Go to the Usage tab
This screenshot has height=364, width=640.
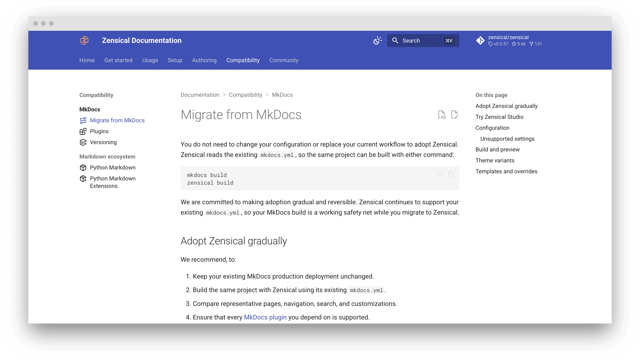click(x=150, y=60)
